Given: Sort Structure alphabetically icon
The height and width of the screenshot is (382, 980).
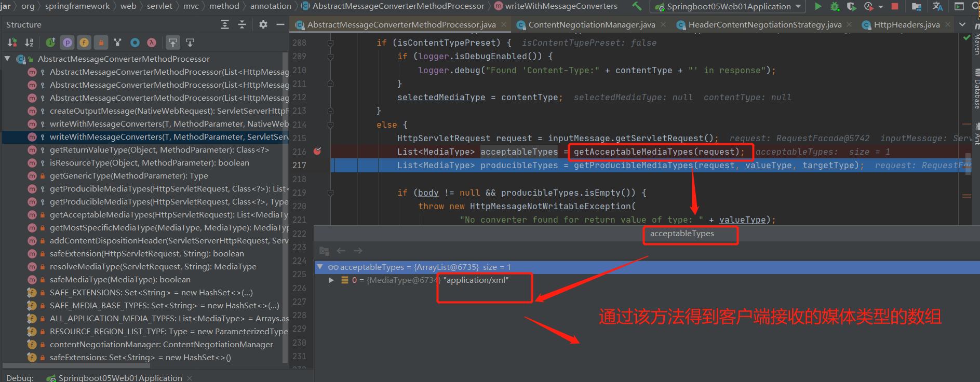Looking at the screenshot, I should coord(29,43).
